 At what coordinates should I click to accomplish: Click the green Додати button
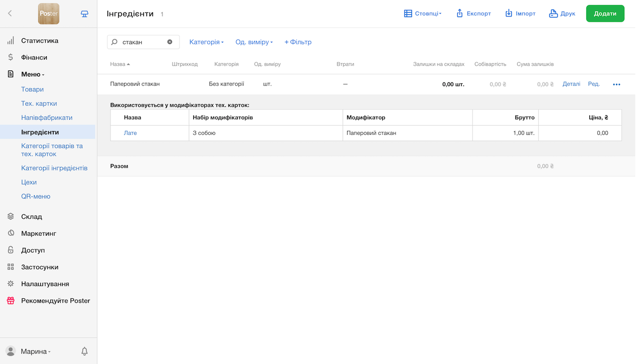tap(605, 13)
